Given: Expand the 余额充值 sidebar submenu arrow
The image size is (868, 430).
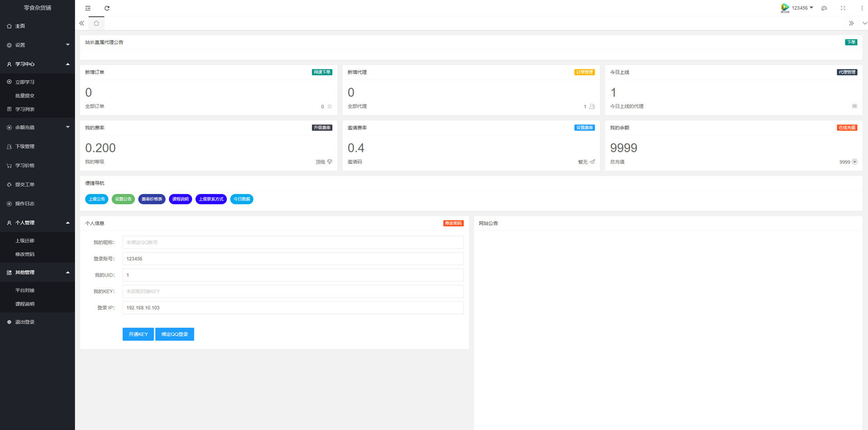Looking at the screenshot, I should point(68,127).
